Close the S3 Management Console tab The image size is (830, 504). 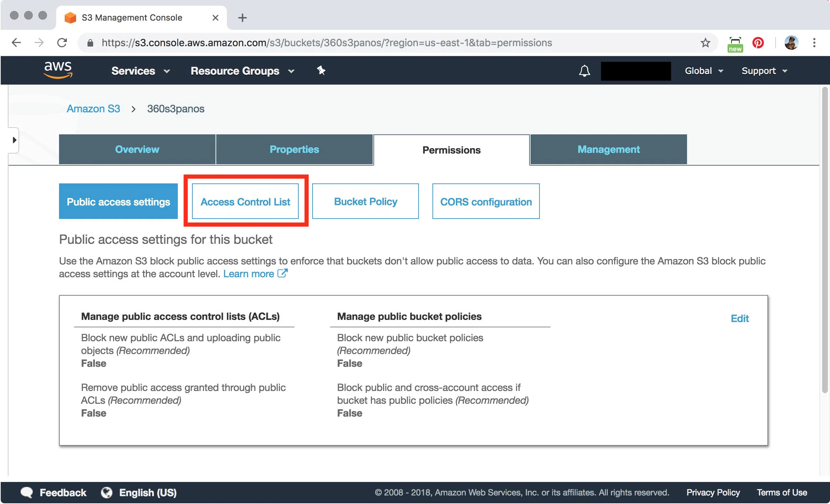pos(215,18)
